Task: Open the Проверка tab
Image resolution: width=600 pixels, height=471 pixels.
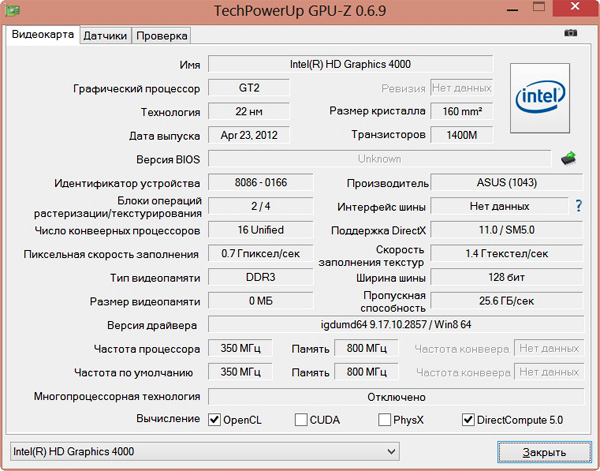Action: coord(162,35)
